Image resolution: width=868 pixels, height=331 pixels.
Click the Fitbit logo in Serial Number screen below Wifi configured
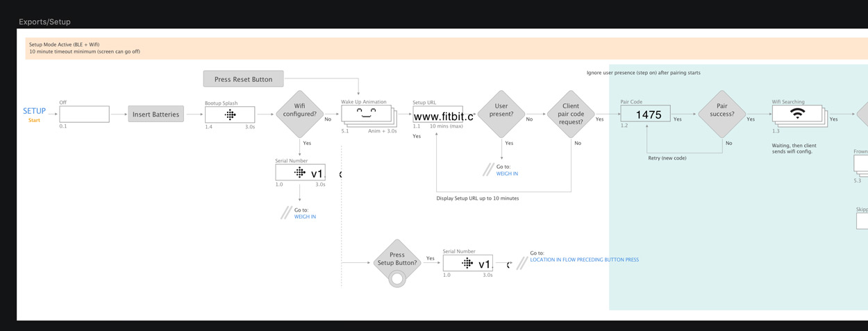click(299, 172)
